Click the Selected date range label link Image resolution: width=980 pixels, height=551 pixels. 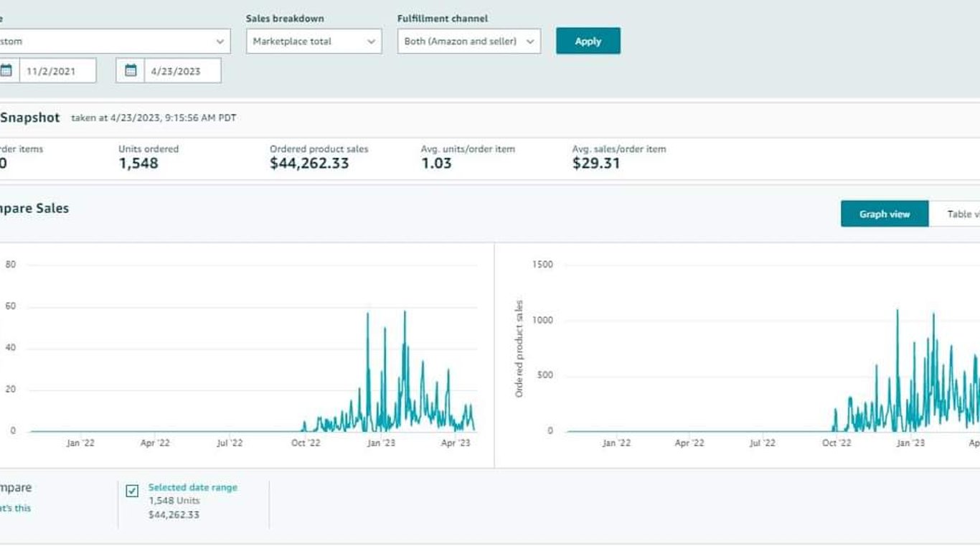click(x=192, y=487)
